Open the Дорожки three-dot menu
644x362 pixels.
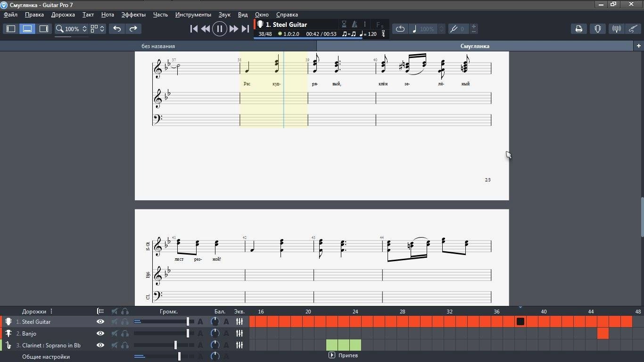click(51, 311)
